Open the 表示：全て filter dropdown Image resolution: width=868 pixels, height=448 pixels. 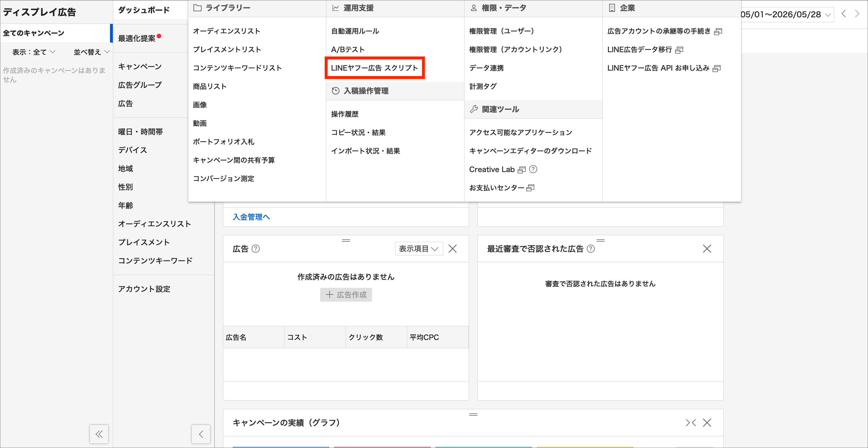(x=34, y=52)
